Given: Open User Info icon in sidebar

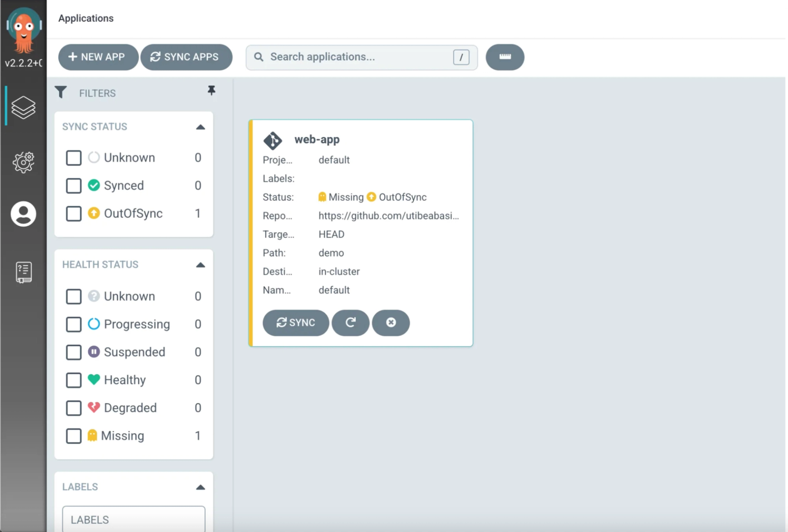Looking at the screenshot, I should pos(23,214).
